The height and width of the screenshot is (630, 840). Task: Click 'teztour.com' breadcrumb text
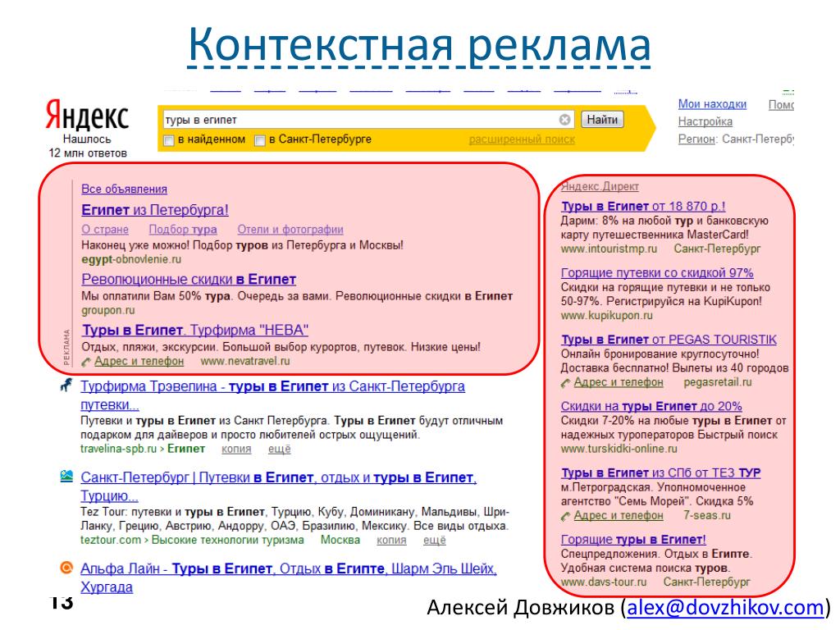coord(111,540)
